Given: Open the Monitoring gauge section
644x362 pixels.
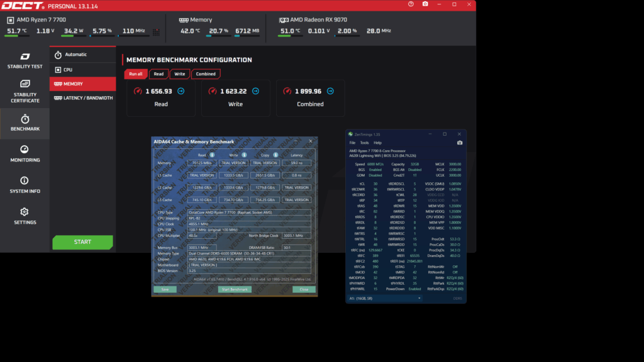Looking at the screenshot, I should pyautogui.click(x=25, y=153).
